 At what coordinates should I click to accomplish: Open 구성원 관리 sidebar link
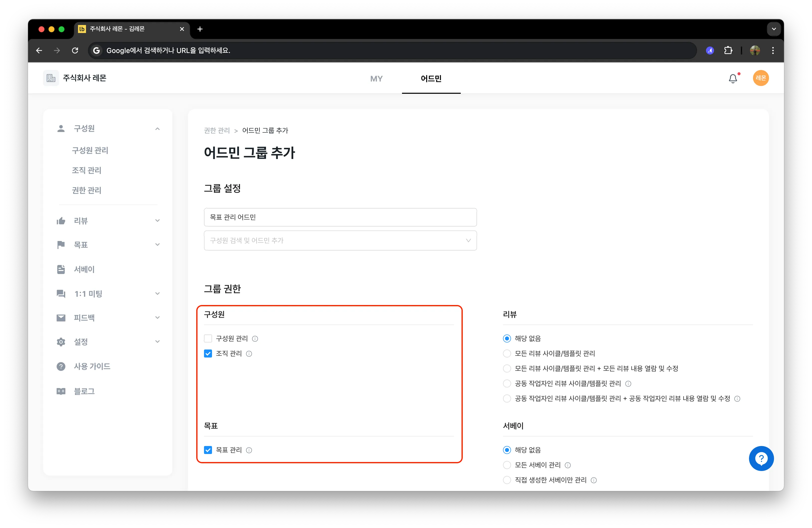point(90,150)
